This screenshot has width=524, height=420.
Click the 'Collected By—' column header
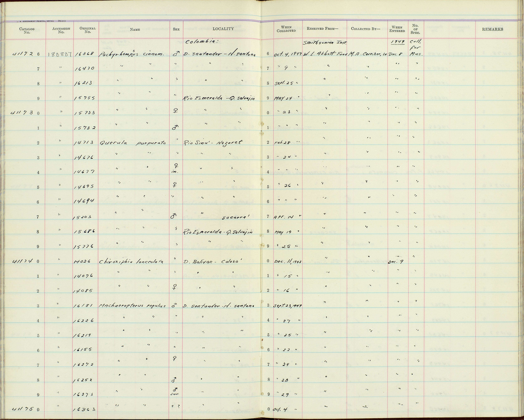coord(365,29)
